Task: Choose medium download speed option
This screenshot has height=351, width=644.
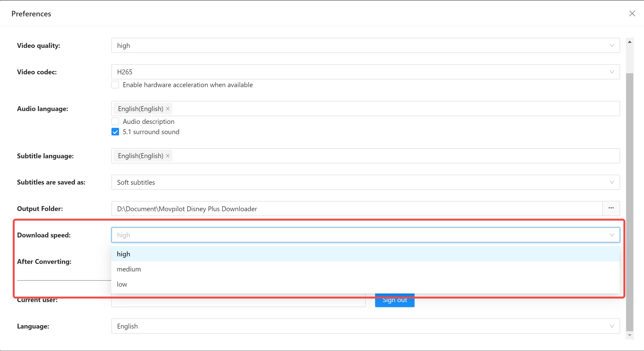Action: (365, 269)
